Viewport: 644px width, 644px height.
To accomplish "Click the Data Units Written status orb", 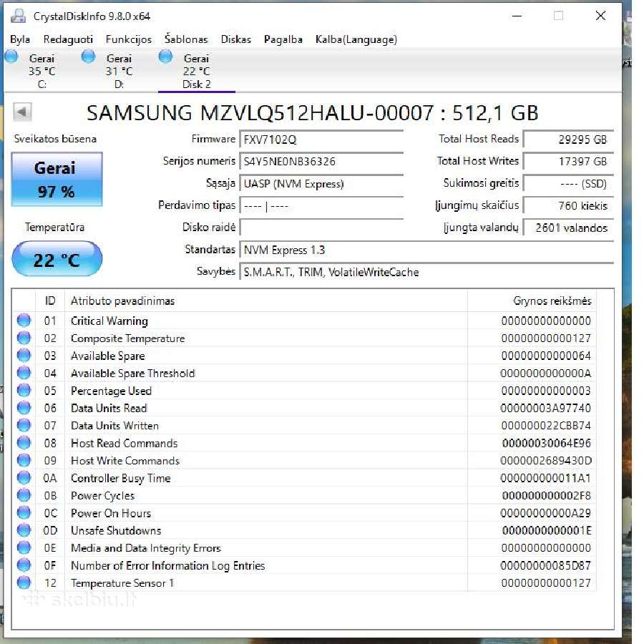I will (x=24, y=425).
